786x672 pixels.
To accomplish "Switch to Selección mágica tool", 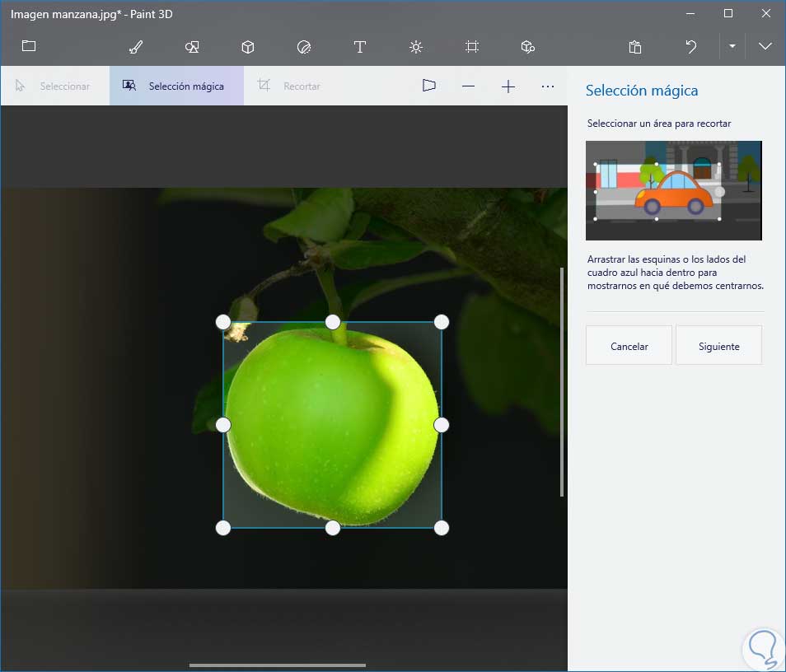I will (x=176, y=86).
